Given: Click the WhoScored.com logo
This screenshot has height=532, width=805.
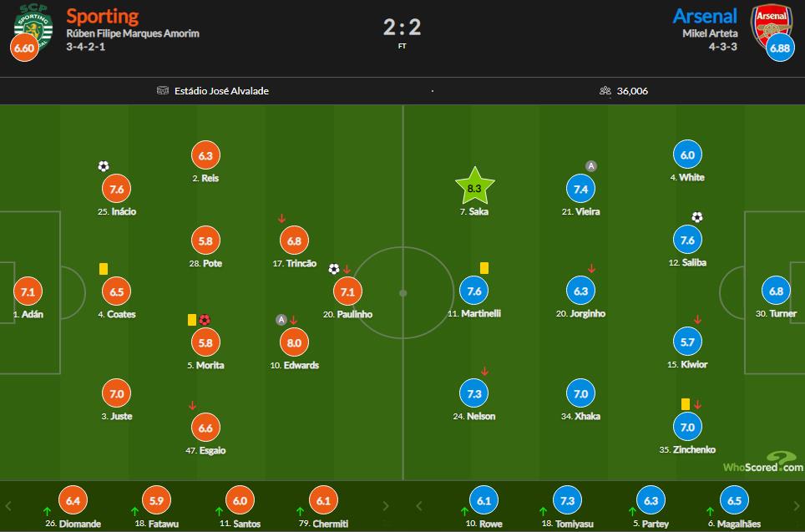Looking at the screenshot, I should pos(763,464).
